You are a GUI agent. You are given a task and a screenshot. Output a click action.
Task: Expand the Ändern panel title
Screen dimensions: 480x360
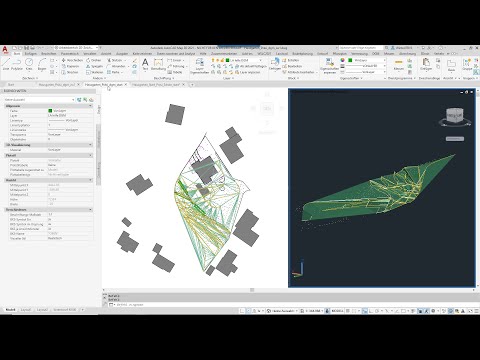point(99,78)
